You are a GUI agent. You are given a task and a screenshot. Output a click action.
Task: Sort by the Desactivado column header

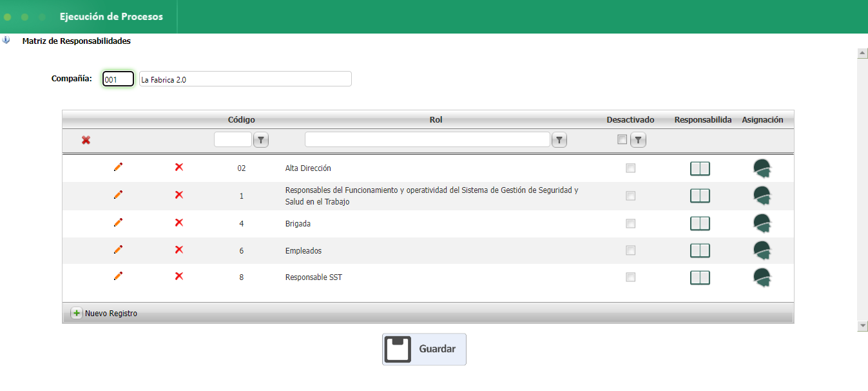630,120
